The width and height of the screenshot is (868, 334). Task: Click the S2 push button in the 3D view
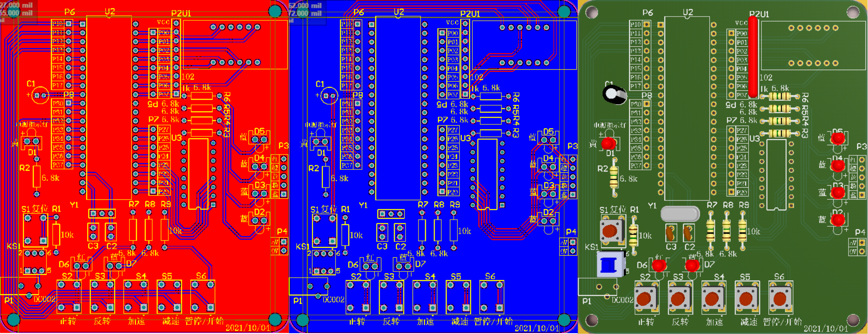point(646,298)
